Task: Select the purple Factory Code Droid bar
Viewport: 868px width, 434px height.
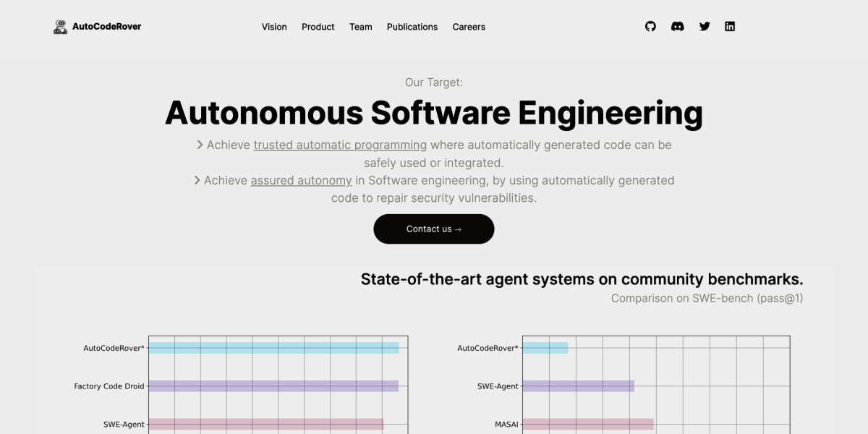Action: tap(273, 386)
